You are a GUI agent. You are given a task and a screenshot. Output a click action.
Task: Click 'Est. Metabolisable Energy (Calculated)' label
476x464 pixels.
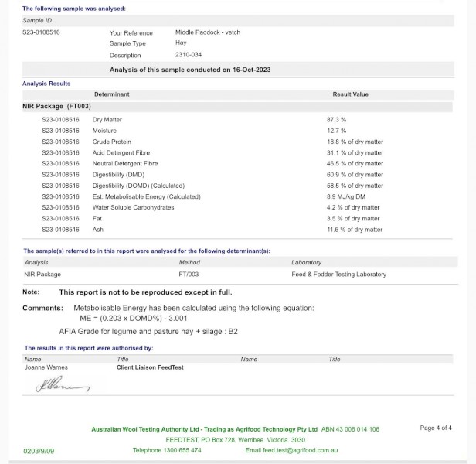click(147, 196)
